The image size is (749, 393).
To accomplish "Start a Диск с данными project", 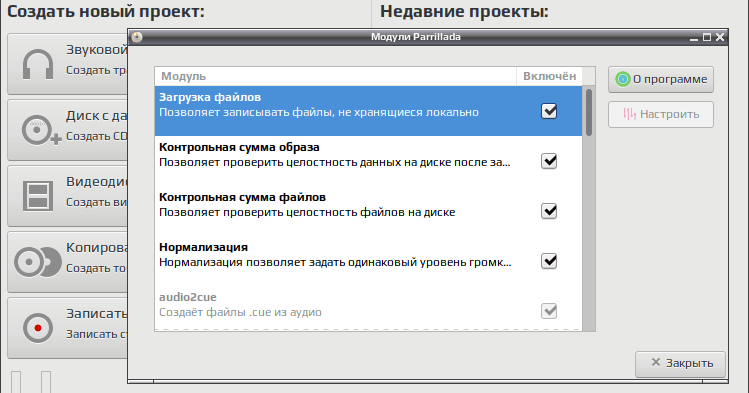I will (x=67, y=130).
